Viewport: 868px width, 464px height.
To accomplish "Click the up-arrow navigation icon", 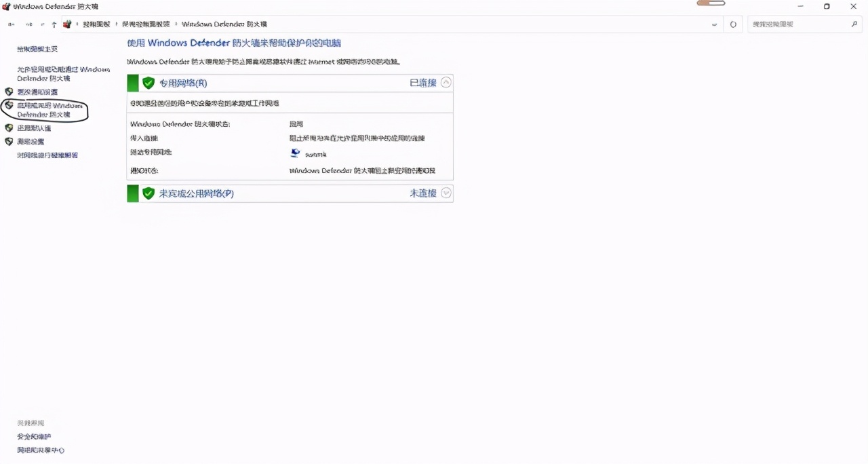I will click(54, 24).
